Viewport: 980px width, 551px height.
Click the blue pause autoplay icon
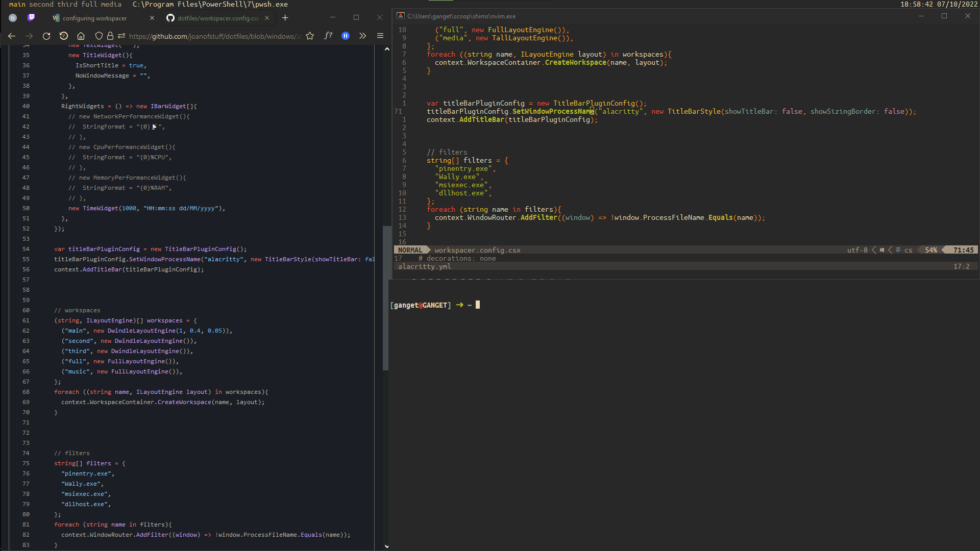tap(346, 36)
